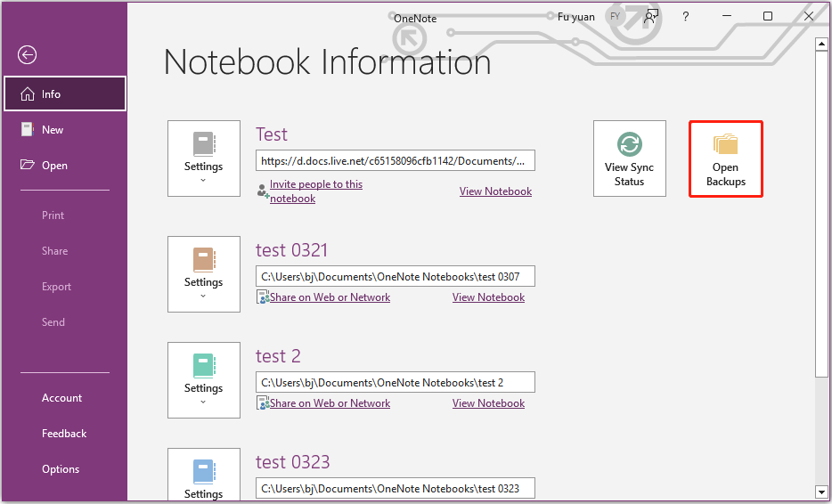Expand Settings dropdown for test 0321

[x=204, y=274]
